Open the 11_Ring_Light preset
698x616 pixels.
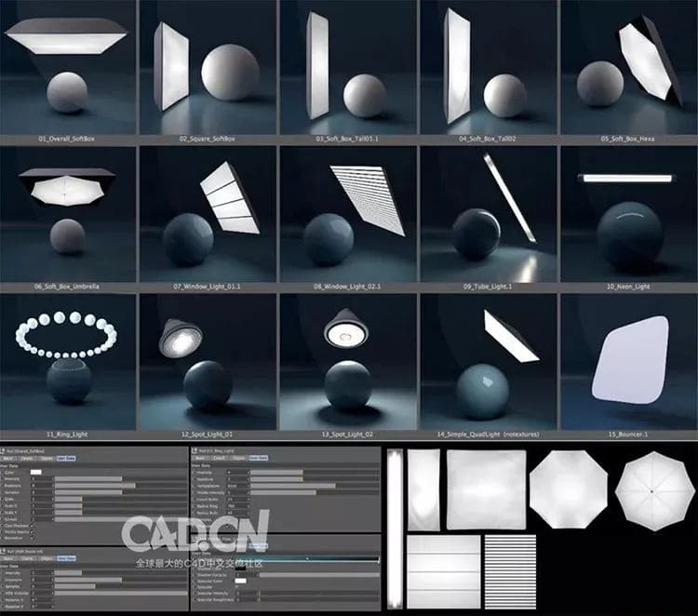pyautogui.click(x=68, y=358)
